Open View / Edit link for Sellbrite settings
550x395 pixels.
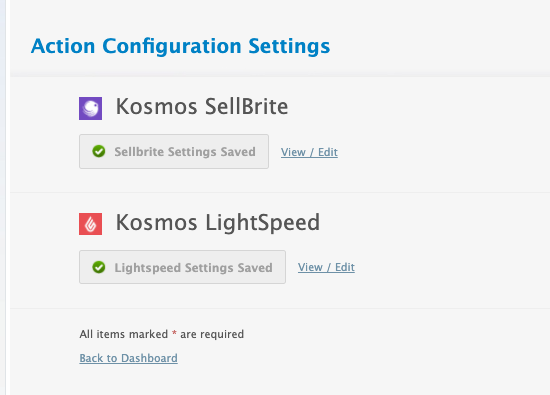[x=309, y=152]
